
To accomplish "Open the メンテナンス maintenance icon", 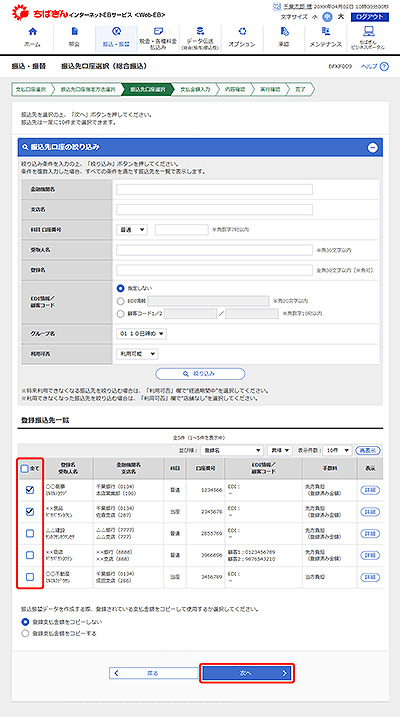I will [325, 32].
